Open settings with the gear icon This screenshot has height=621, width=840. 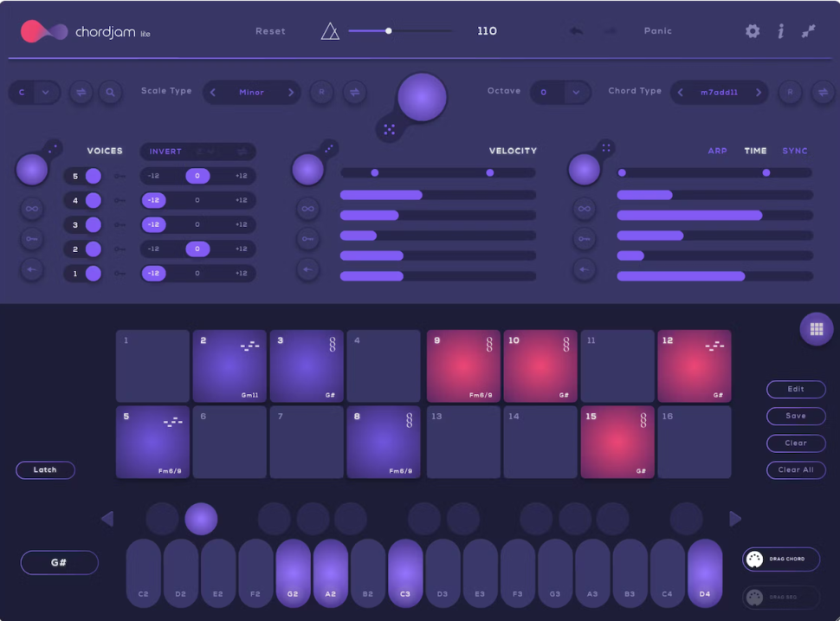tap(752, 30)
